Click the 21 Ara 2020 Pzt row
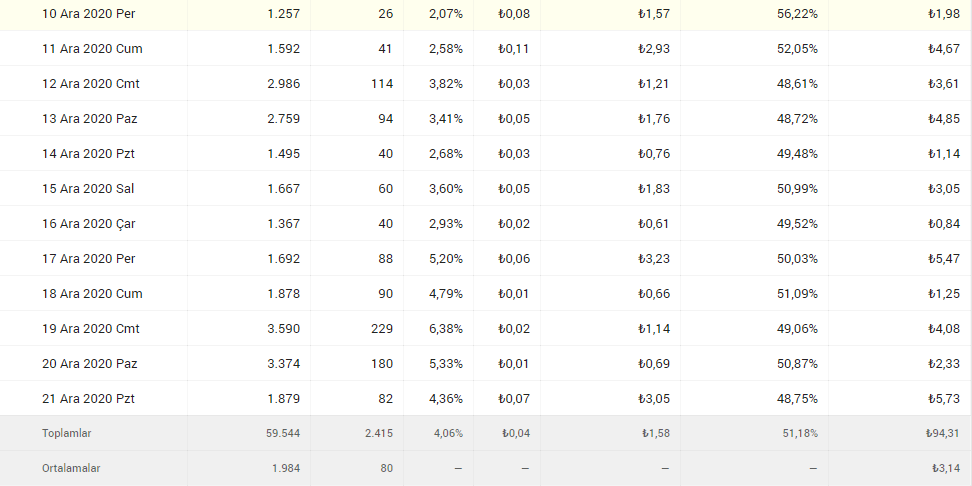 486,399
